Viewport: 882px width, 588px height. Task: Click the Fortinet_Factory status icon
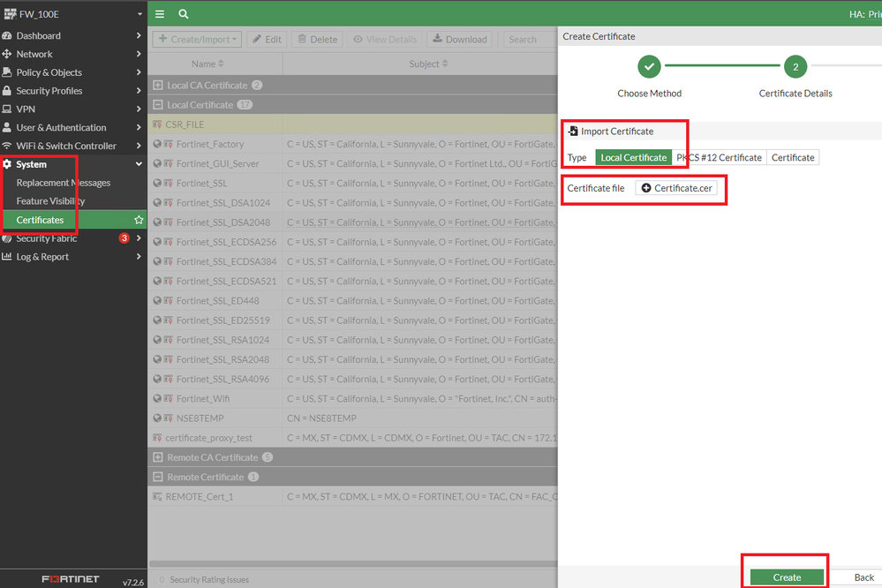click(157, 144)
